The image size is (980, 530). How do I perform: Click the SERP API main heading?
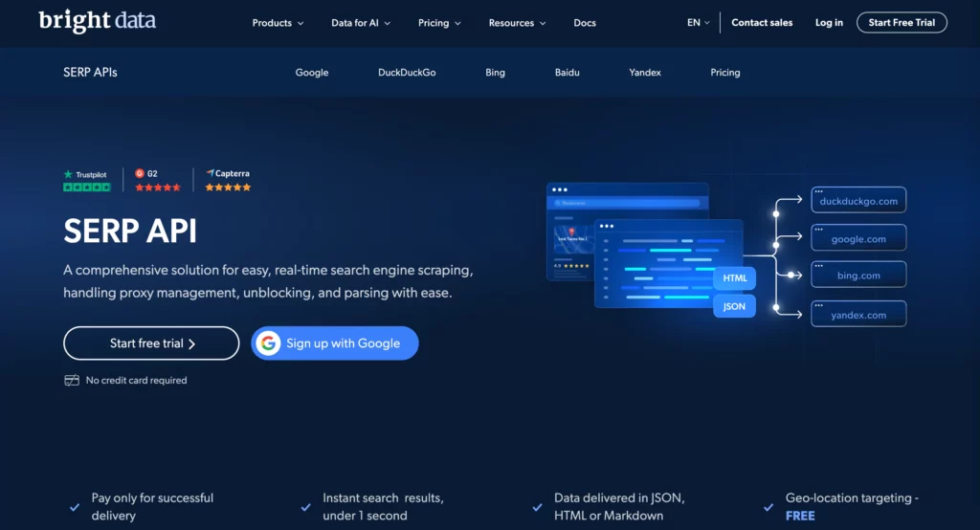point(130,231)
